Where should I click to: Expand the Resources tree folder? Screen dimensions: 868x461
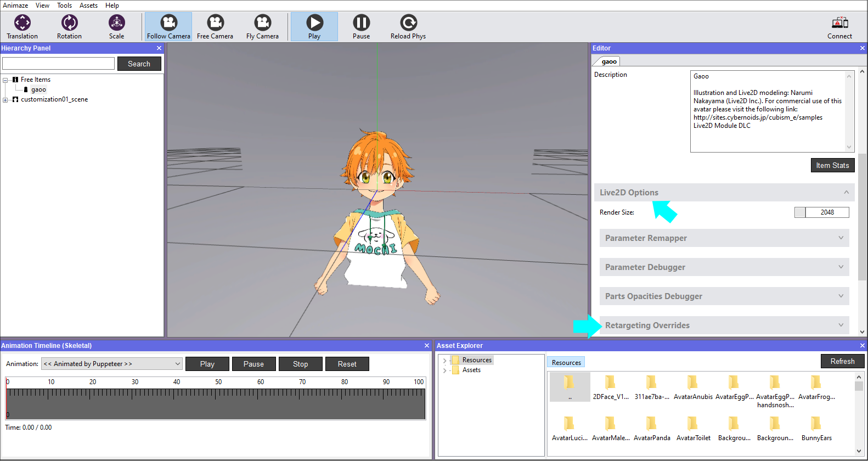[444, 361]
